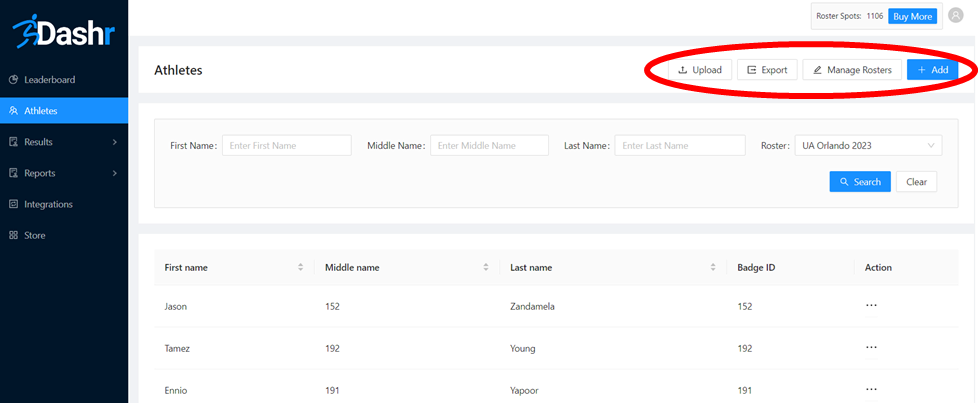The height and width of the screenshot is (403, 978).
Task: Click the Dashr logo in the sidebar
Action: tap(63, 32)
